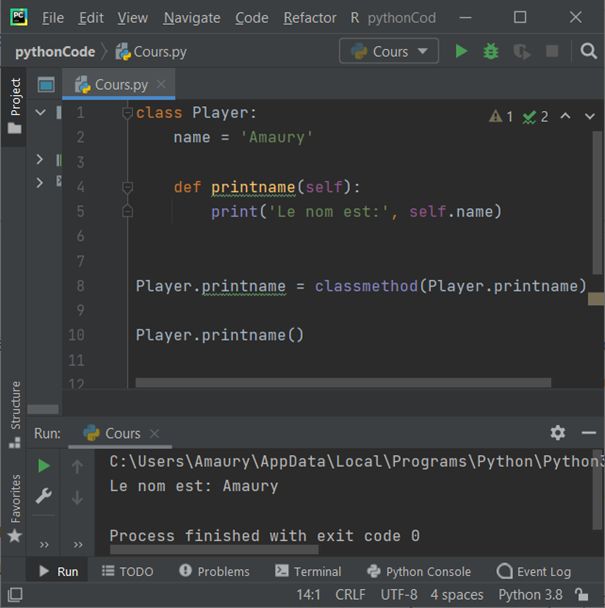Close the Cours run tab
Screen dimensions: 605x608
pos(154,433)
